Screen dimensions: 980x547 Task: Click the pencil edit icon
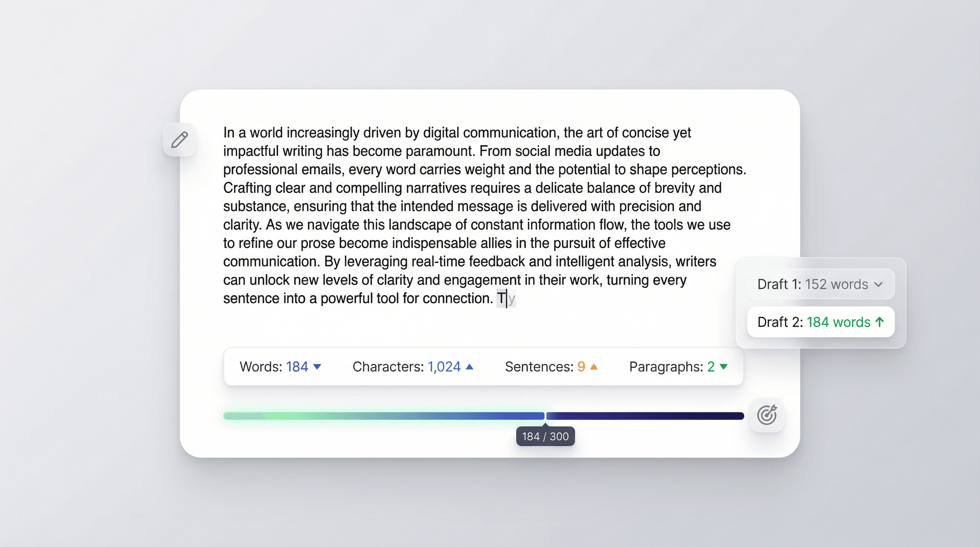179,140
